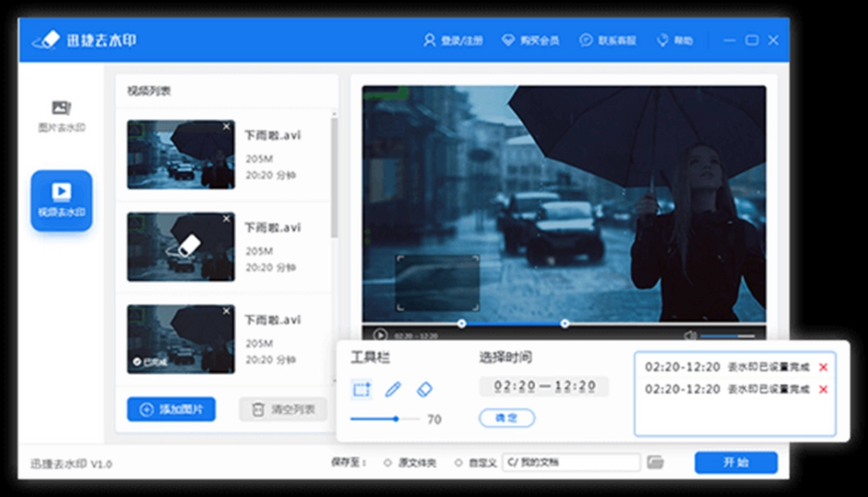This screenshot has width=868, height=497.
Task: Open 购买会员 membership purchase
Action: tap(530, 39)
